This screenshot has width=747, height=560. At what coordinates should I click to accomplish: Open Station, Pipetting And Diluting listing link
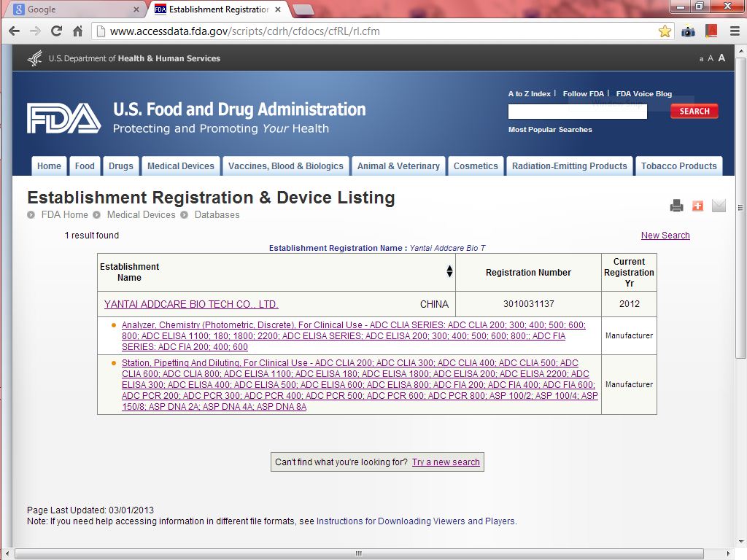pyautogui.click(x=360, y=385)
